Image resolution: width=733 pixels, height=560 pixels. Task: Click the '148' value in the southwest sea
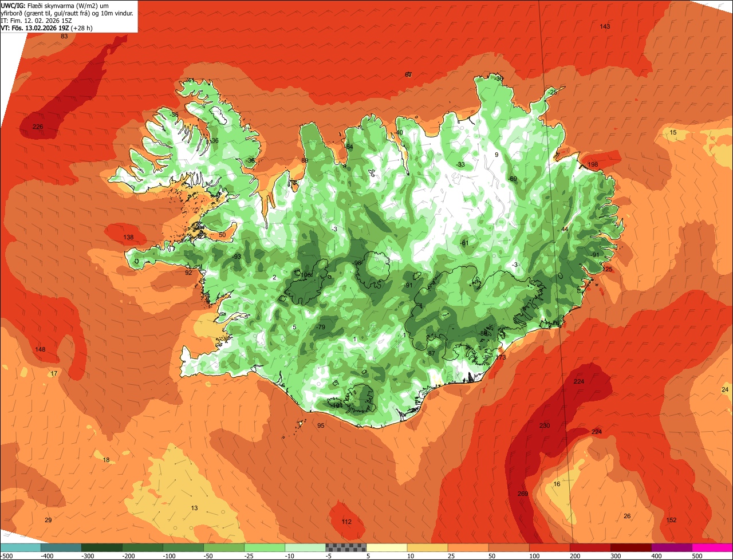click(x=40, y=349)
